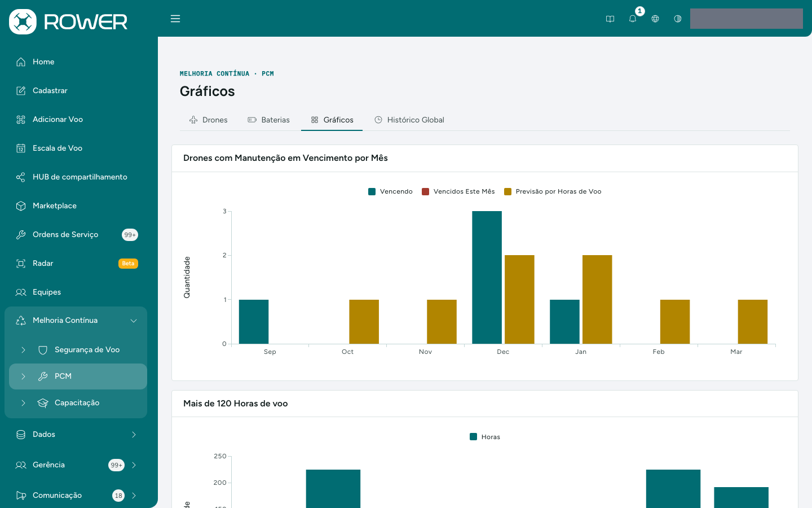The image size is (812, 508).
Task: Click the Cadastrar edit icon
Action: (21, 91)
